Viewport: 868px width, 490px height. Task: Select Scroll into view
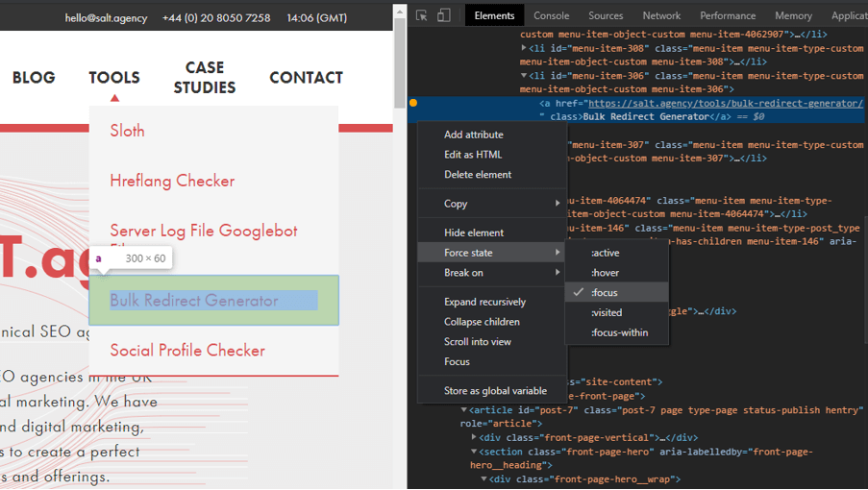pos(492,342)
